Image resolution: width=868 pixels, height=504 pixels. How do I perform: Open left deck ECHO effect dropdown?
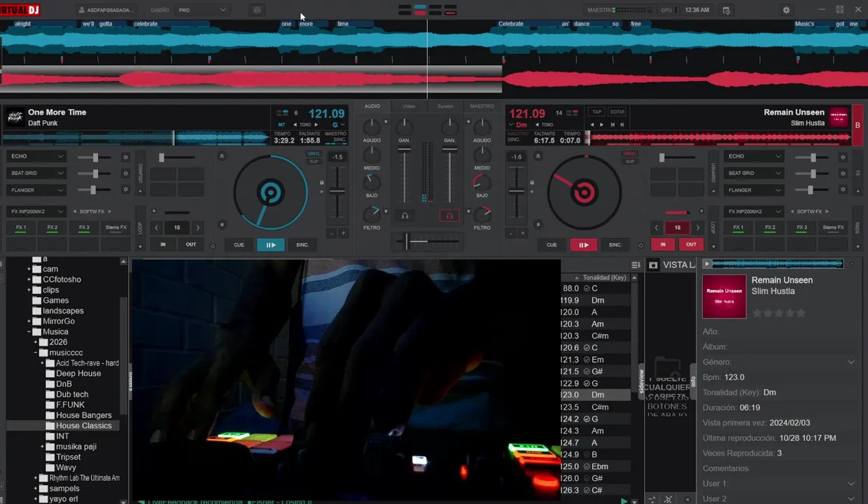[x=36, y=157]
